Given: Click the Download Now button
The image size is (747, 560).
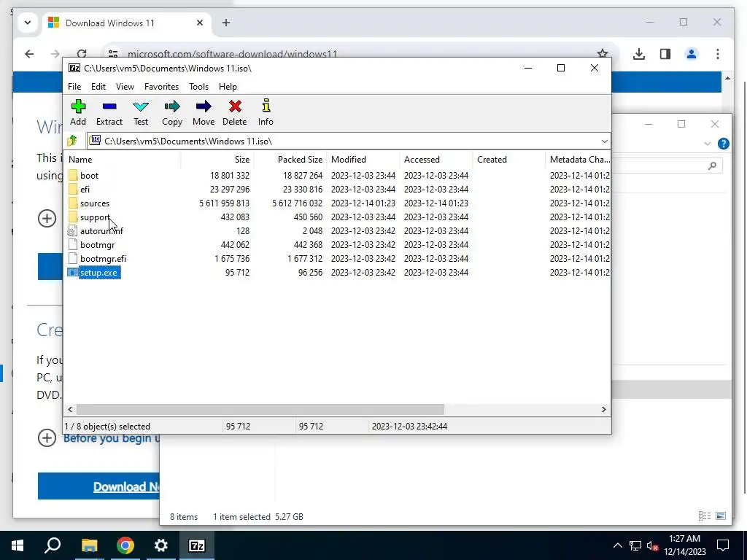Looking at the screenshot, I should click(x=98, y=486).
